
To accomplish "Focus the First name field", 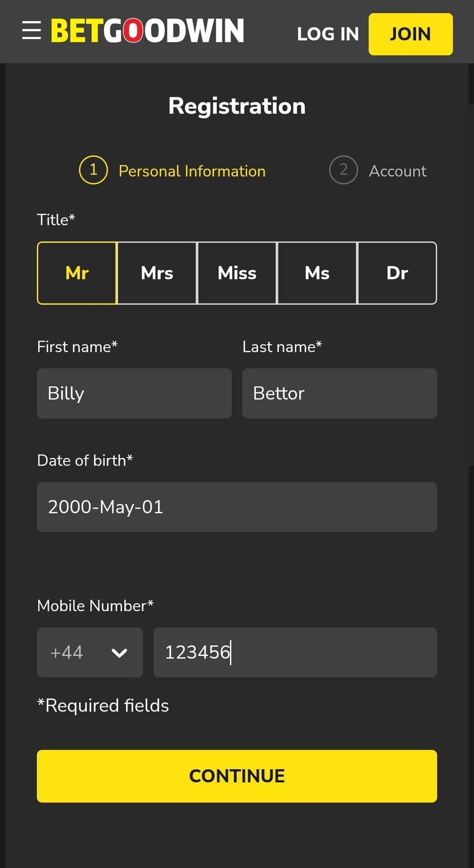I will coord(134,393).
